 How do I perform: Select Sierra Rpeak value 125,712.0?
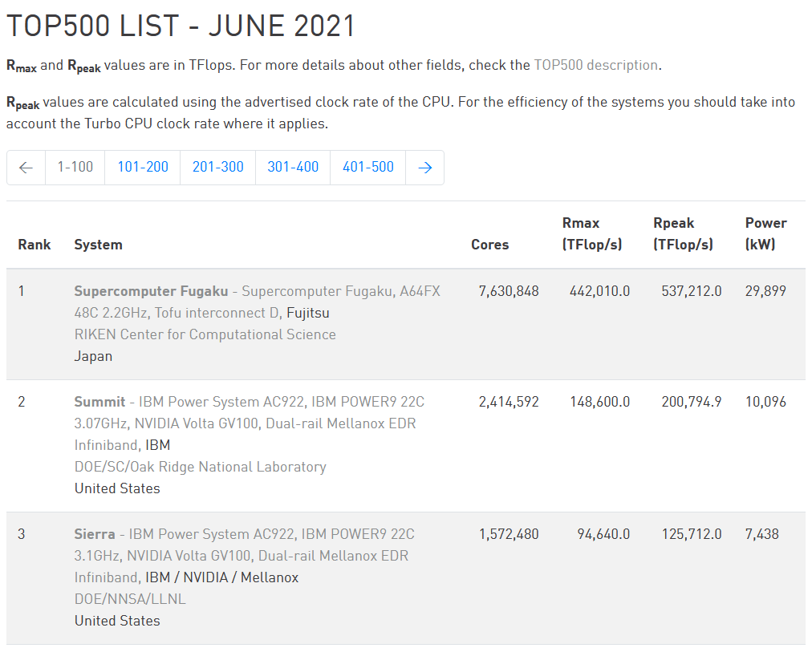pos(692,534)
